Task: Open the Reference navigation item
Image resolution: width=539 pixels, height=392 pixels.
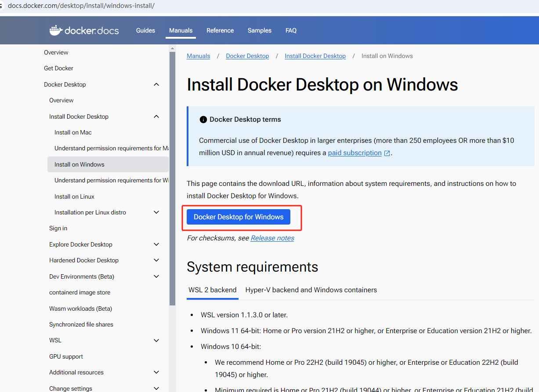Action: point(220,30)
